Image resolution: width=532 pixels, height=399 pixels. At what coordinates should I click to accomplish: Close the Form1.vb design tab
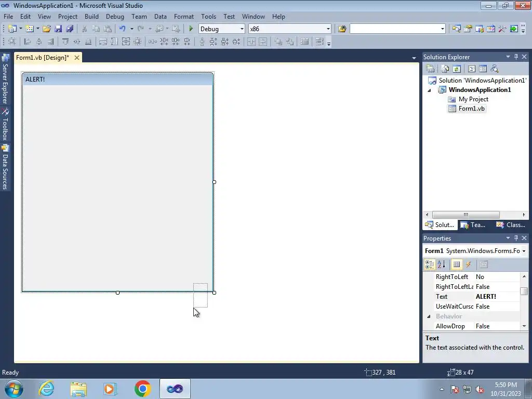(x=77, y=58)
